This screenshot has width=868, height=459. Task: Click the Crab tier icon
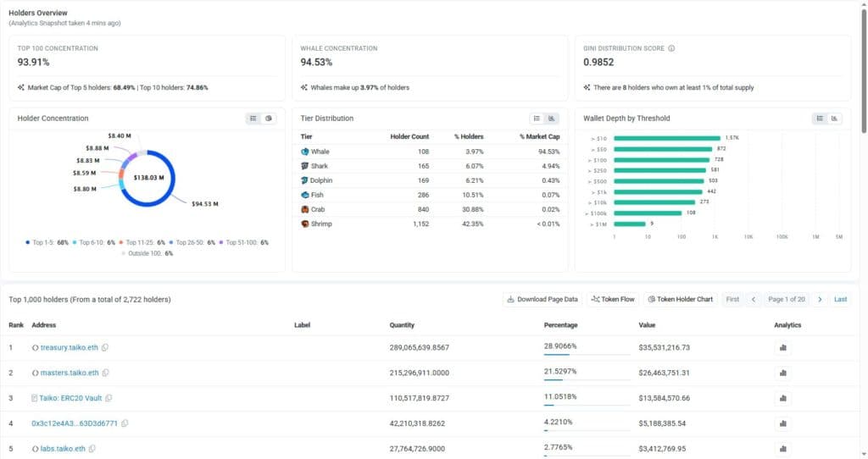click(x=304, y=209)
